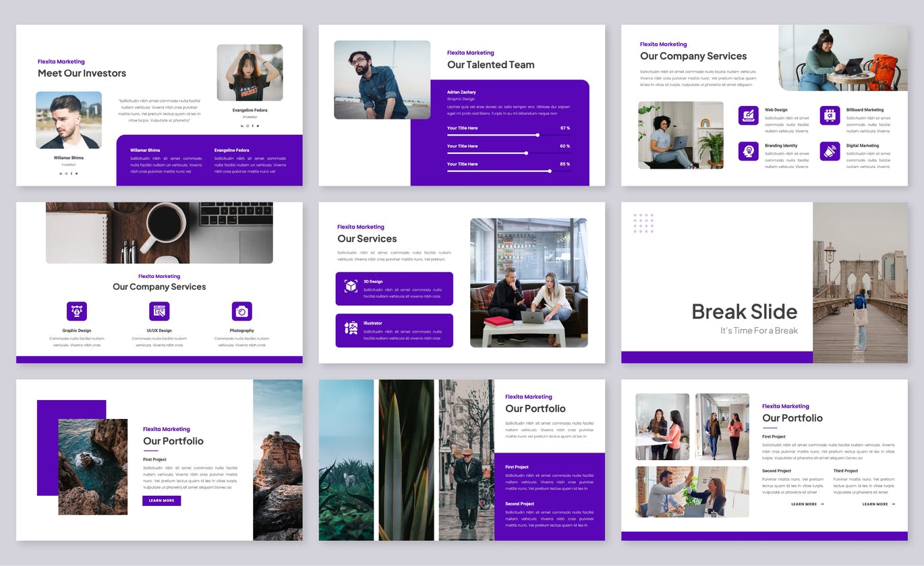Click the 67% skill slider handle
The width and height of the screenshot is (924, 566).
pos(538,135)
